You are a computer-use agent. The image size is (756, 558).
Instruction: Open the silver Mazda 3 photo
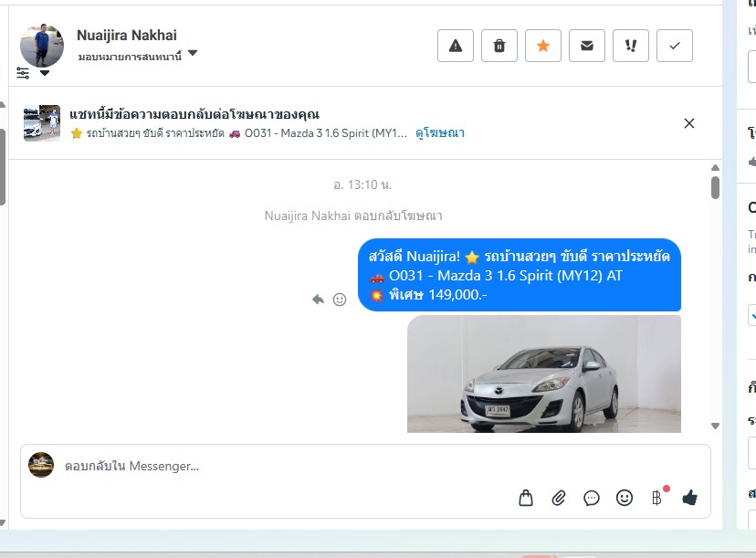[x=544, y=374]
